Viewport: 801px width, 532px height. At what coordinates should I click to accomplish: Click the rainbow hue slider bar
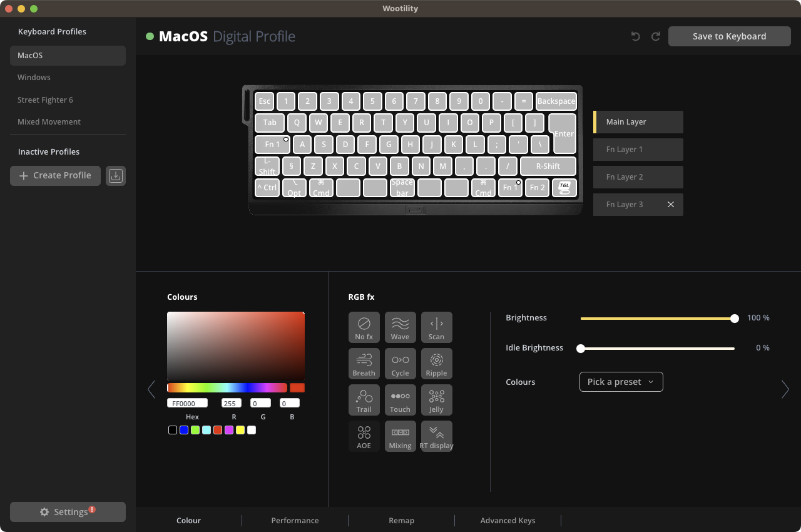227,388
